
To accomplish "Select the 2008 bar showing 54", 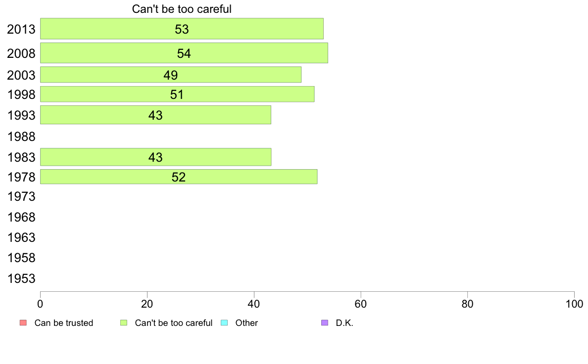I will click(x=184, y=53).
